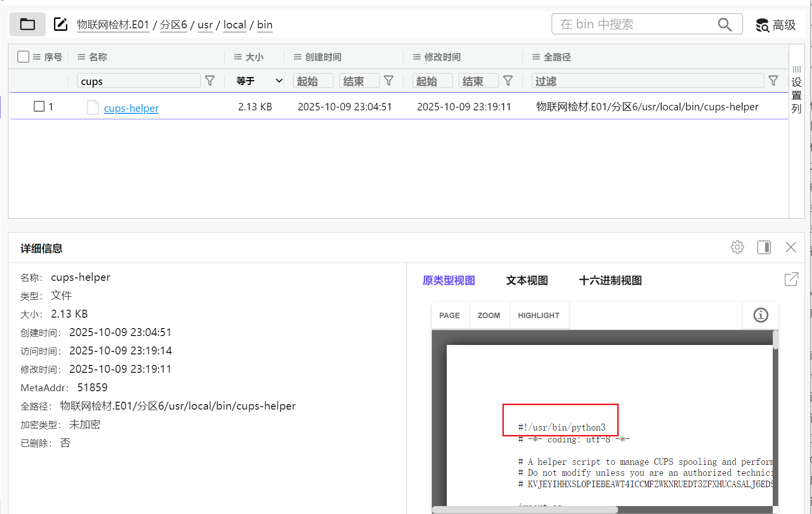Open the cups-helper file link
The image size is (812, 514).
coord(131,108)
